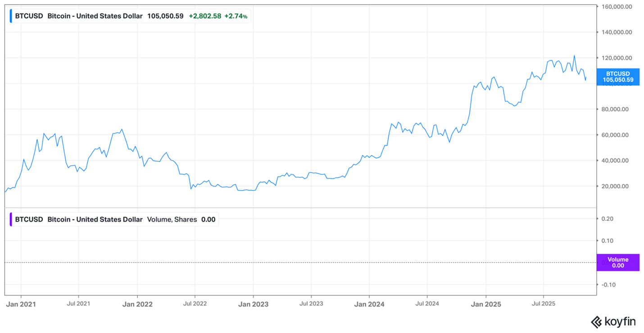Viewport: 644px width, 333px height.
Task: Click the koyfin logo icon
Action: click(596, 322)
